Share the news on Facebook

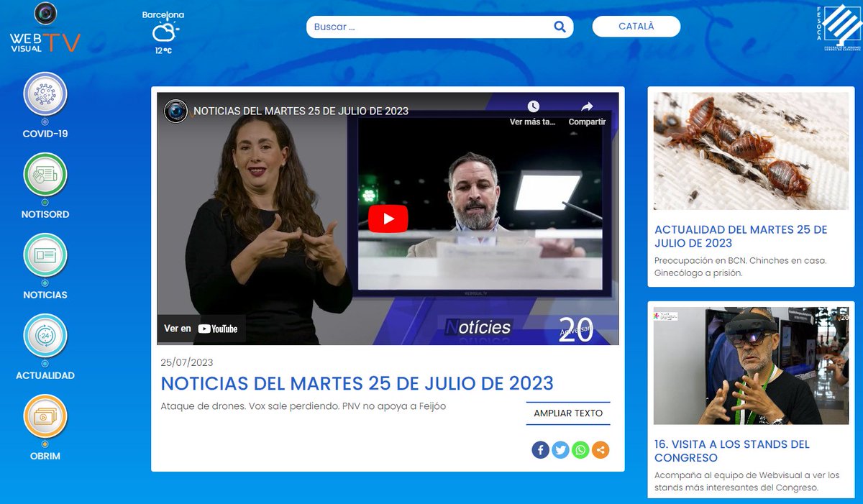(x=540, y=450)
